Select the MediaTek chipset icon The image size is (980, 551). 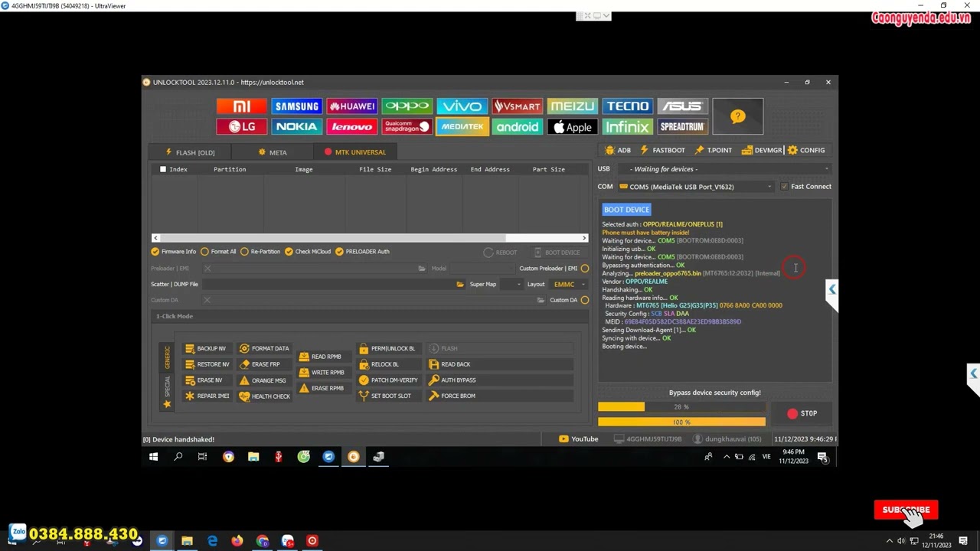pyautogui.click(x=462, y=127)
